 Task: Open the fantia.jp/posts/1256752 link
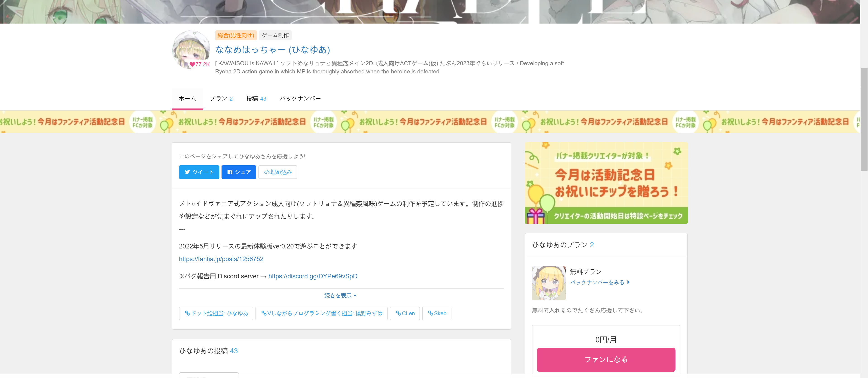coord(221,259)
